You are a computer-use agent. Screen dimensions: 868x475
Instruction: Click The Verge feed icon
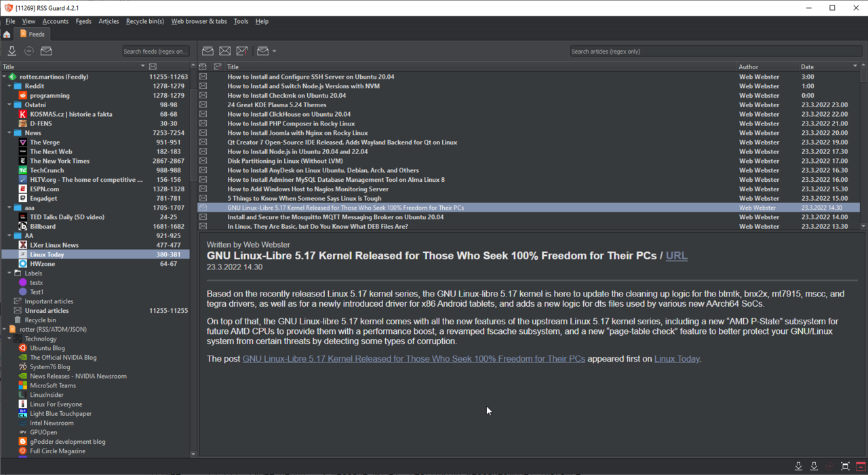tap(23, 142)
